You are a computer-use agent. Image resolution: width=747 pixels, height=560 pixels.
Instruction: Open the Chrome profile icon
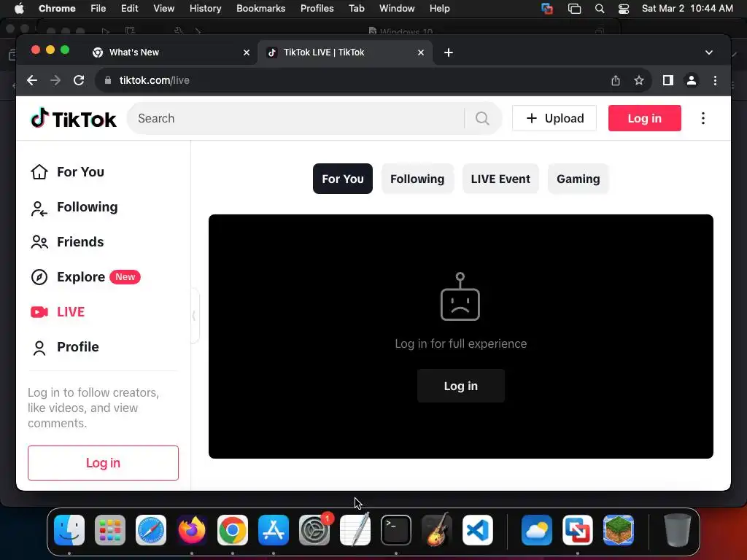click(692, 80)
